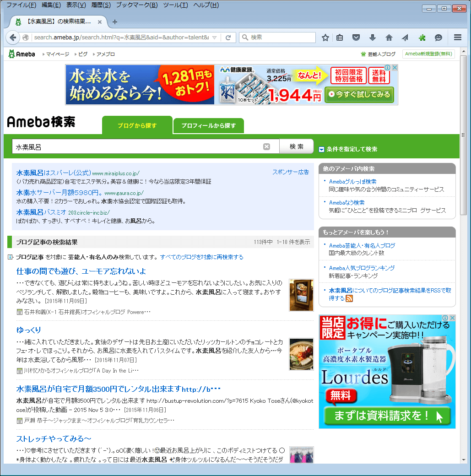Close the browser tab 水素風呂の検索結果

coord(100,22)
